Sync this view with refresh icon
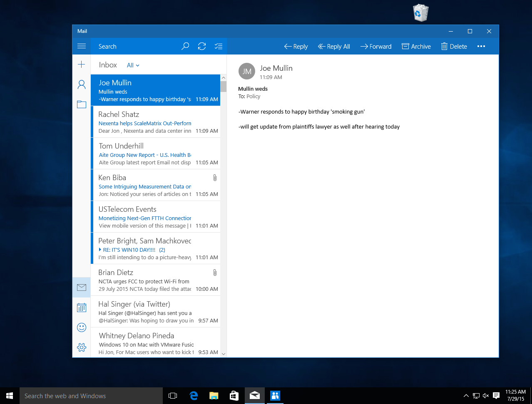 coord(202,46)
